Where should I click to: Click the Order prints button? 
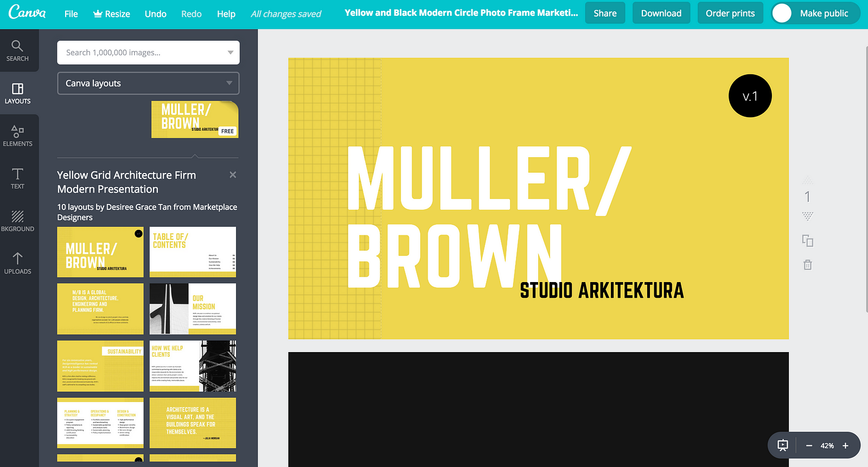tap(730, 13)
